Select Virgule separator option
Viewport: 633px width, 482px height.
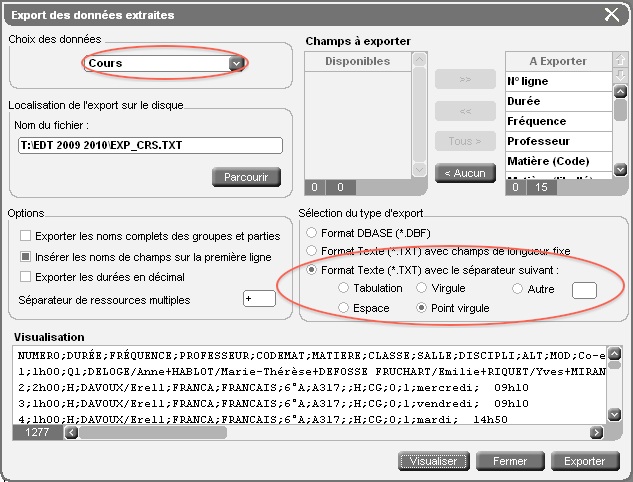tap(421, 289)
